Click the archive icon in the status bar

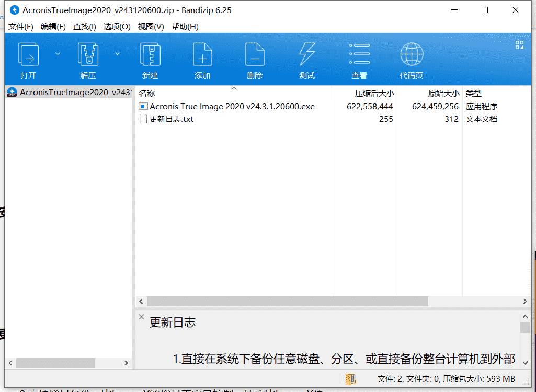351,378
